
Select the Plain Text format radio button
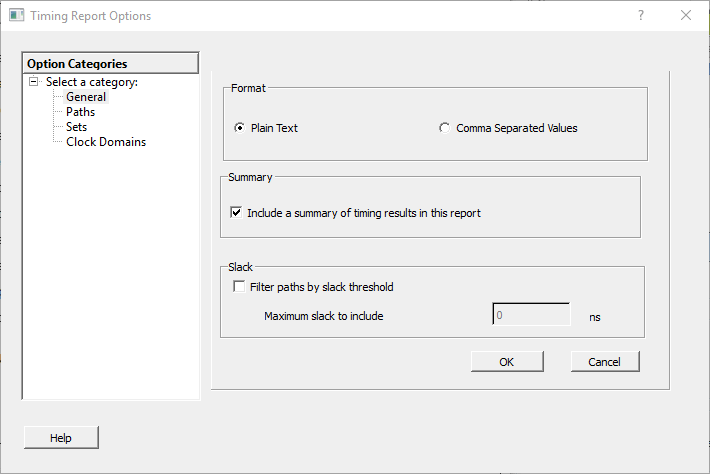pyautogui.click(x=239, y=128)
